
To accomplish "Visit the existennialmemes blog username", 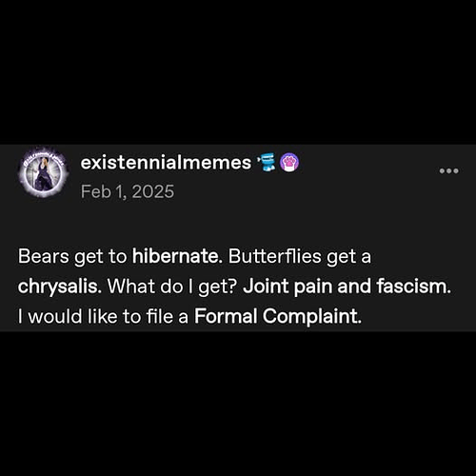I will [x=166, y=163].
